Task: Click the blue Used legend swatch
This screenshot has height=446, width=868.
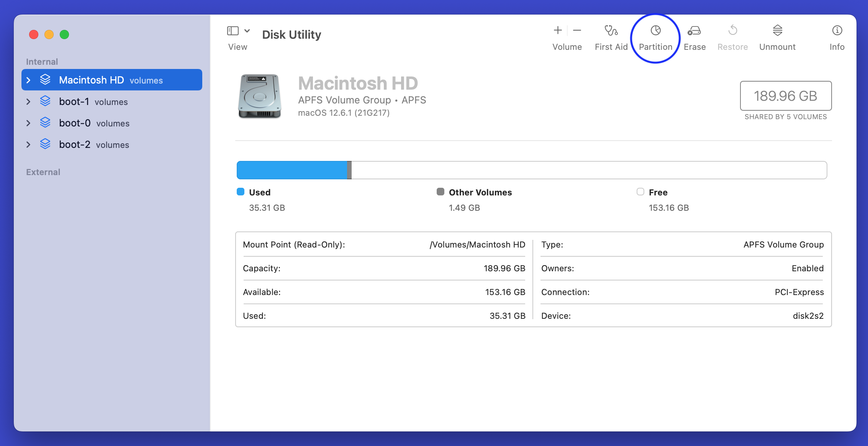Action: pos(241,192)
